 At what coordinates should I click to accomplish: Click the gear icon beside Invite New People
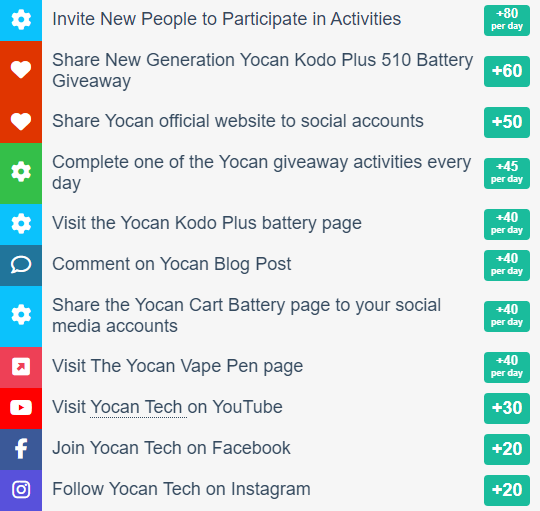click(21, 20)
